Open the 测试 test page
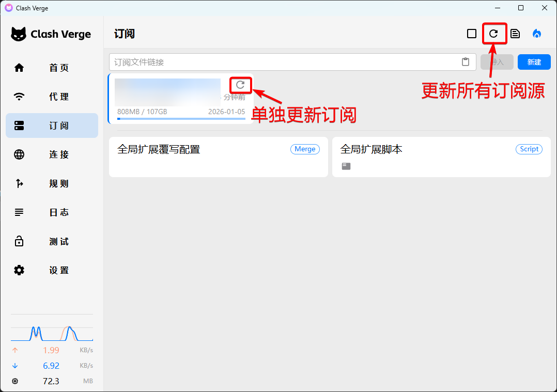Image resolution: width=557 pixels, height=392 pixels. pos(52,241)
